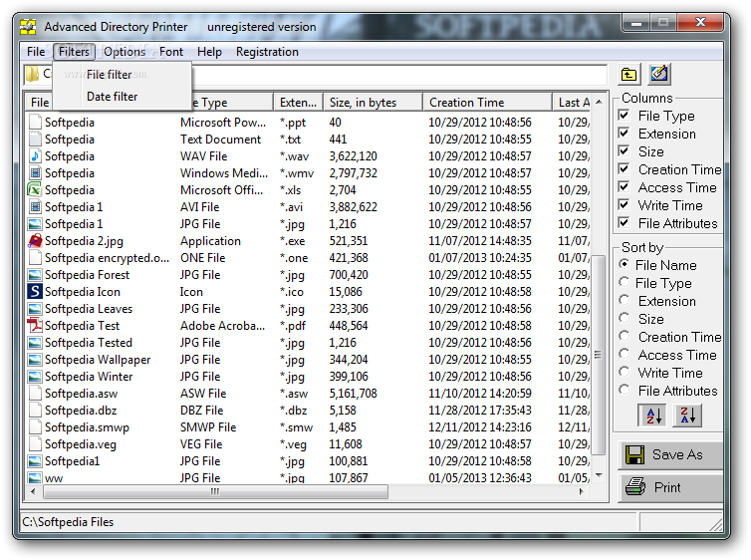This screenshot has height=560, width=751.
Task: Click the vertical scrollbar down arrow
Action: (x=599, y=475)
